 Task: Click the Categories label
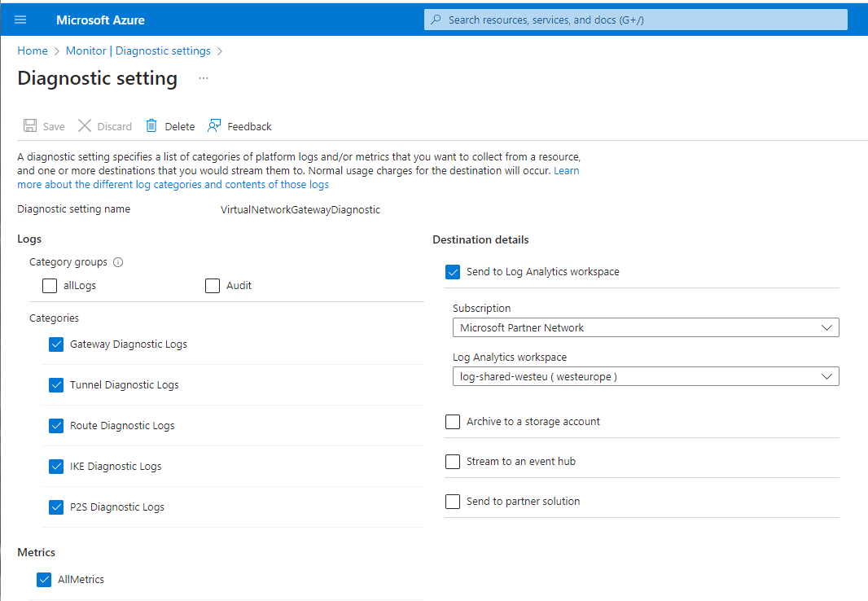(x=55, y=318)
